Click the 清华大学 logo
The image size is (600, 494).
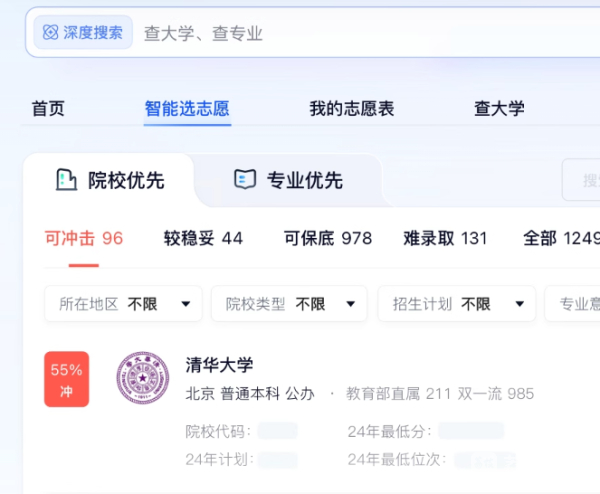point(143,378)
